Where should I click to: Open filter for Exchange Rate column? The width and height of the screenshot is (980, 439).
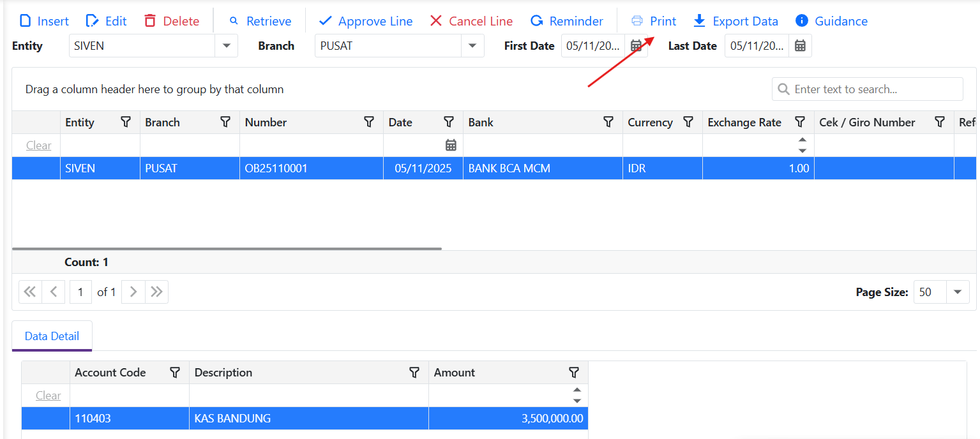800,122
